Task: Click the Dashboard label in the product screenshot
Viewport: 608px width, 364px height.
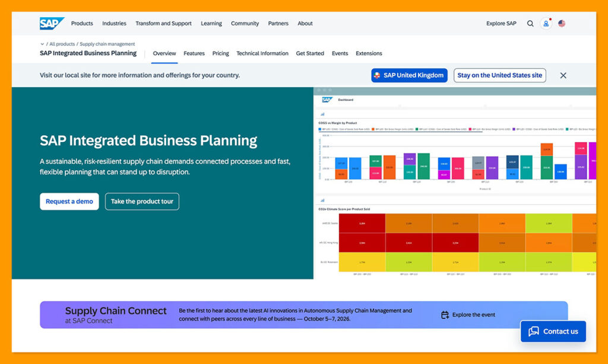Action: pyautogui.click(x=346, y=100)
